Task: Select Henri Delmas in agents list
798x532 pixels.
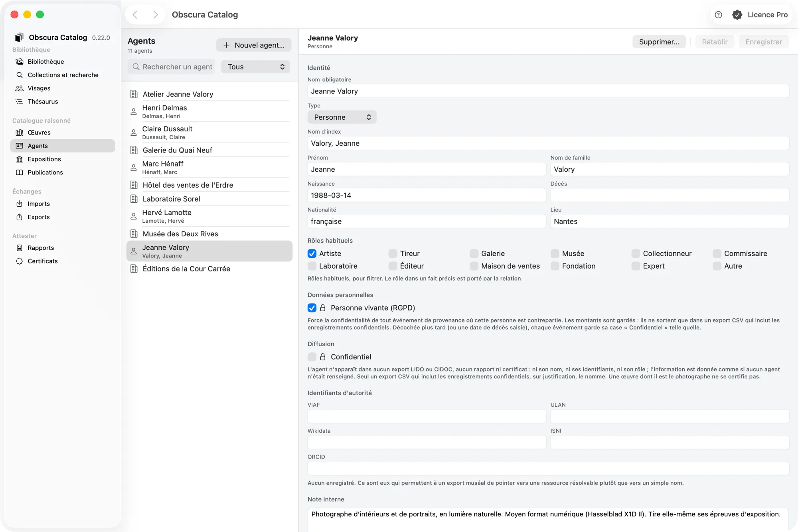Action: click(209, 111)
